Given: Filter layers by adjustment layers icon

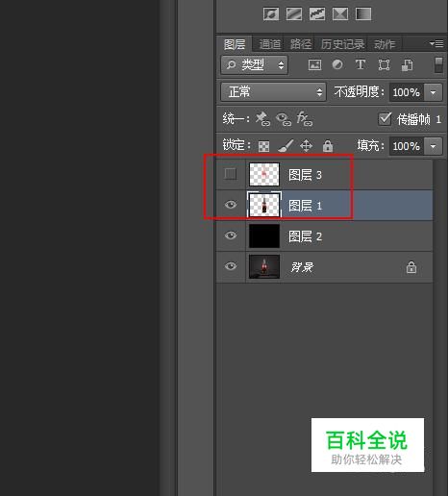Looking at the screenshot, I should (337, 64).
